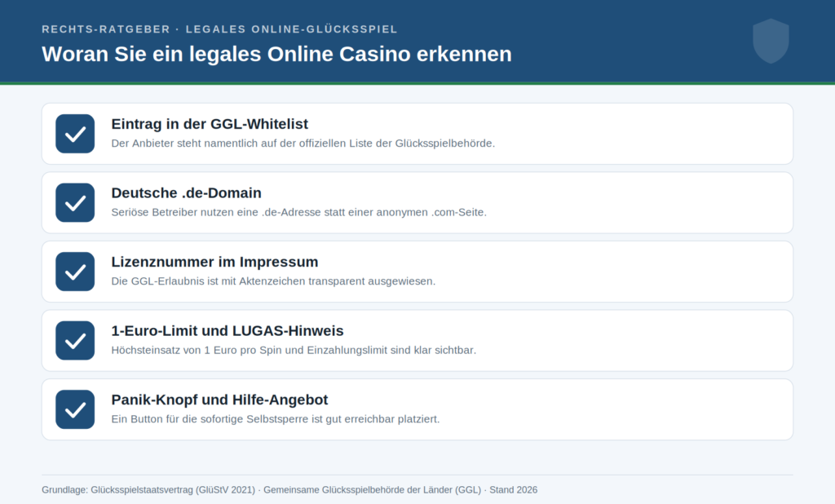Click the text 'Die GGL-Erlaubnis ist mit Aktenzeichen'
835x504 pixels.
point(208,281)
